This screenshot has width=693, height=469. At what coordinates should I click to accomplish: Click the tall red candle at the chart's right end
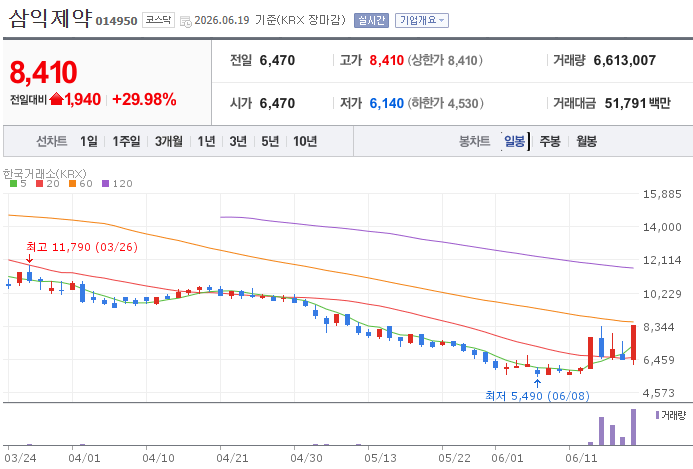point(633,343)
